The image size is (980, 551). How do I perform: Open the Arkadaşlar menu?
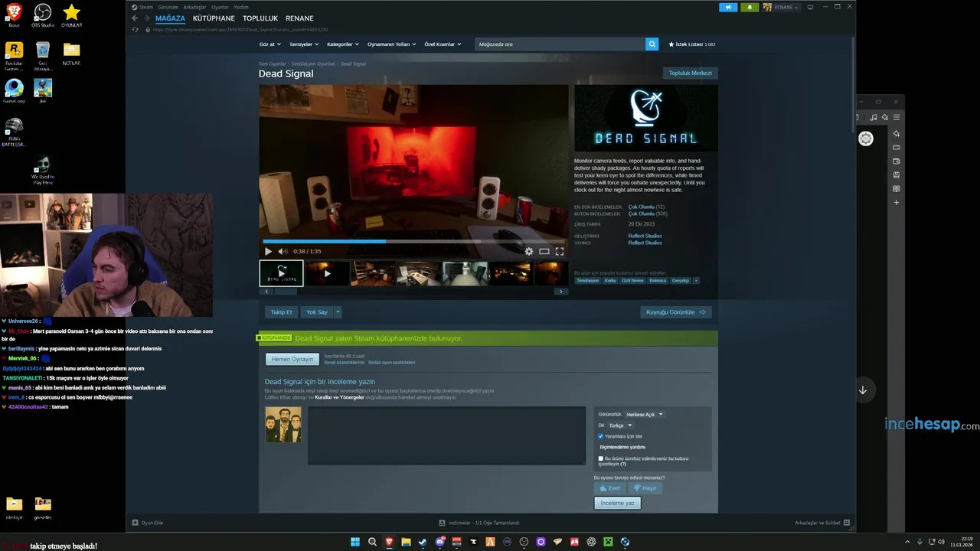[194, 7]
